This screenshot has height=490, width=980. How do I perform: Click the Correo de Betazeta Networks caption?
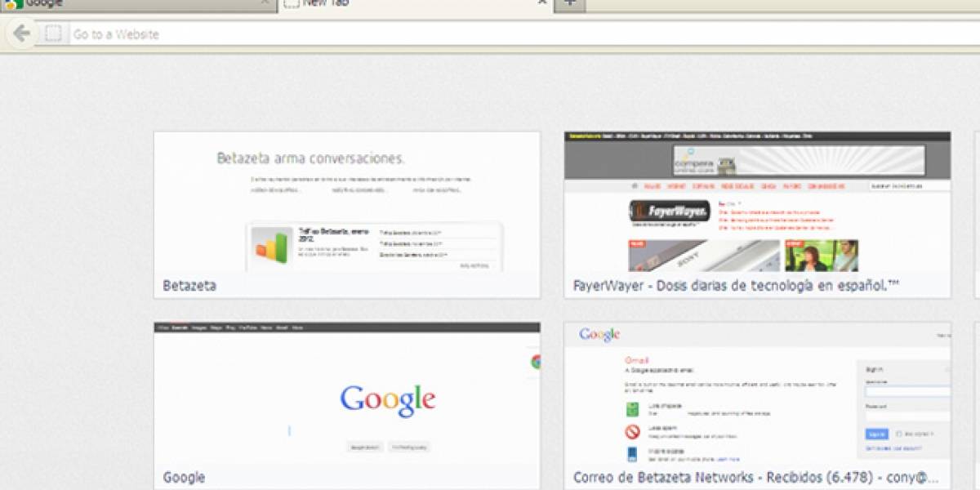[x=756, y=478]
